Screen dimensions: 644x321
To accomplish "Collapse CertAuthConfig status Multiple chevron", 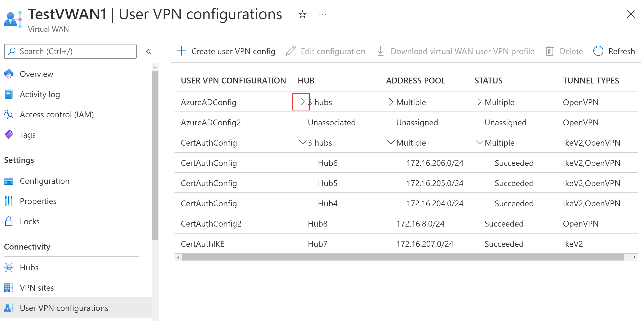I will pos(479,142).
